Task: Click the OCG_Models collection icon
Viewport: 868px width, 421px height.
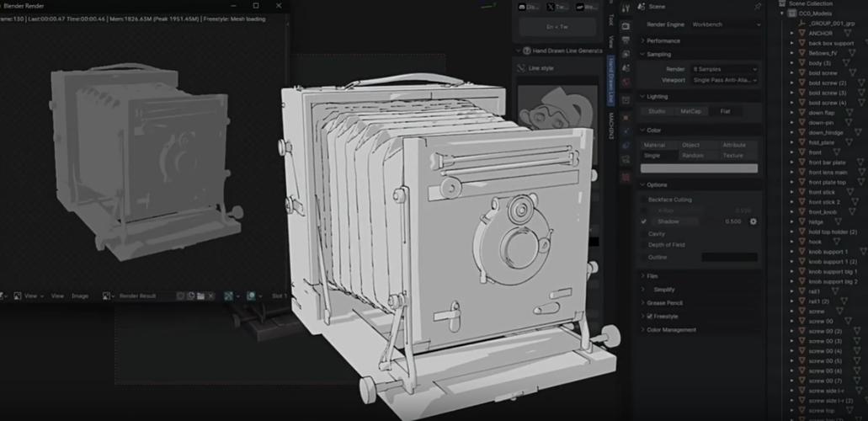Action: tap(793, 13)
